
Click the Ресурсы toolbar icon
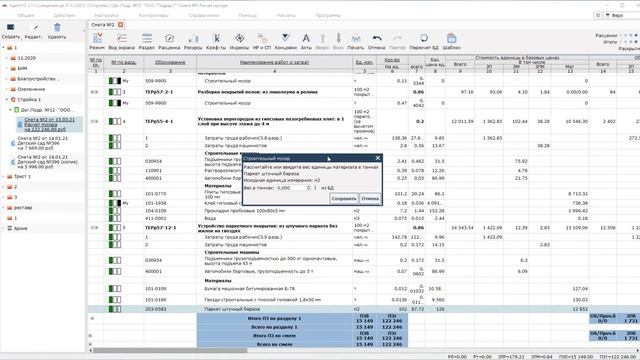coord(193,38)
